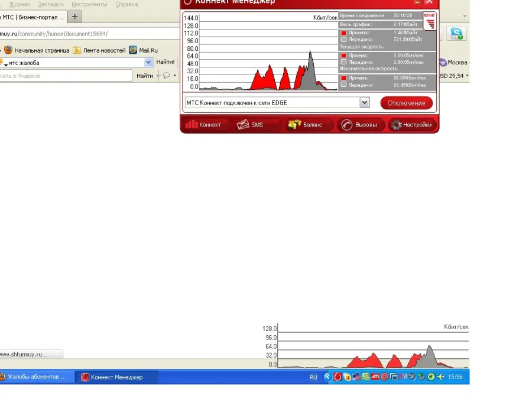
Task: Minimize the Connect Manager window
Action: pyautogui.click(x=417, y=2)
